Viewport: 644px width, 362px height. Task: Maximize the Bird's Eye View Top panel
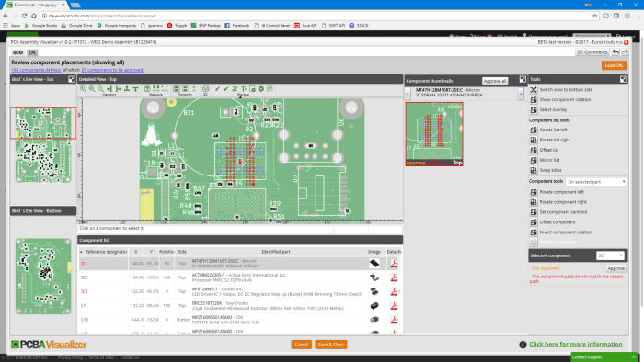[x=72, y=79]
